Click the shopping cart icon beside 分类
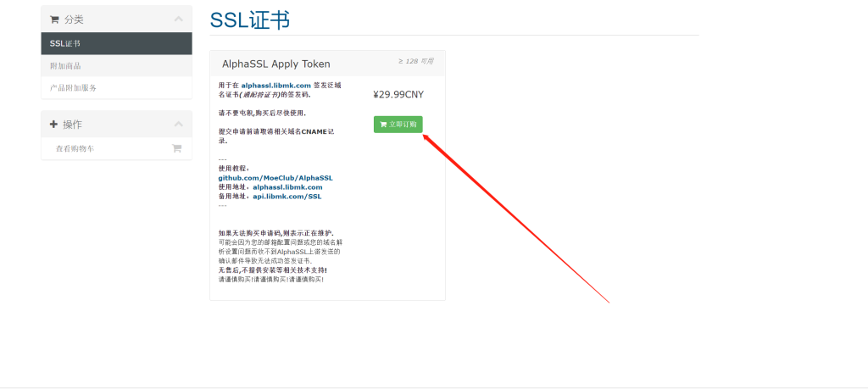 (54, 19)
